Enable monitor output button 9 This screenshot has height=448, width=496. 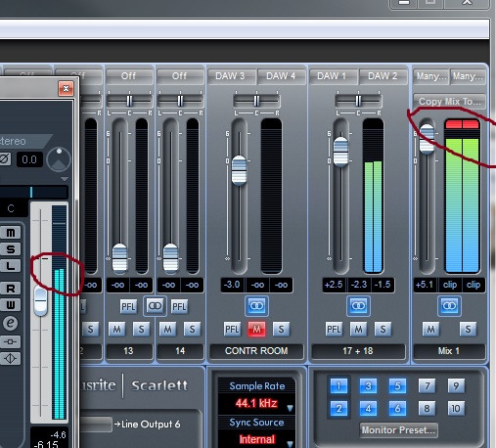coord(456,386)
